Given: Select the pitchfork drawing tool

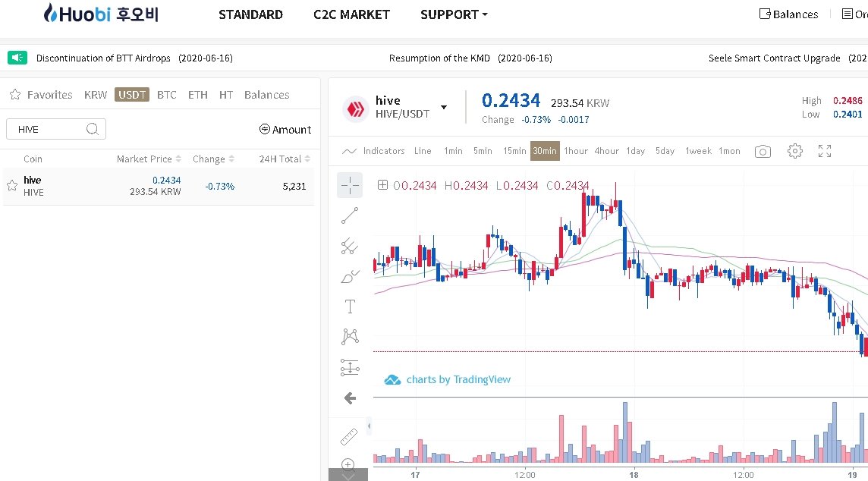Looking at the screenshot, I should (350, 246).
